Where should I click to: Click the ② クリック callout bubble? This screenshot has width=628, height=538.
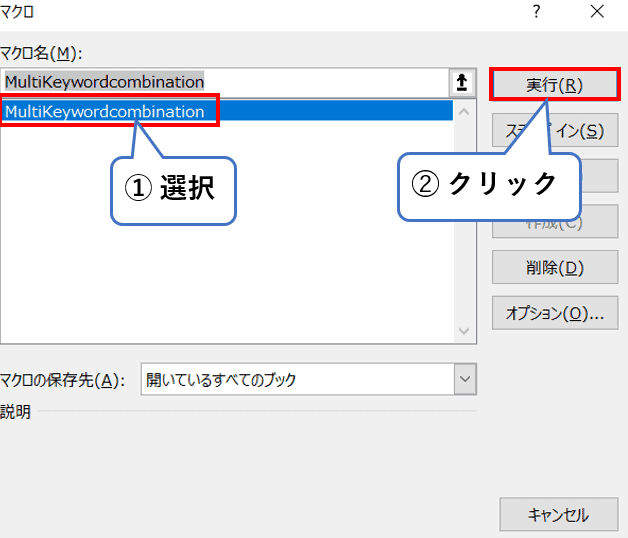coord(488,184)
